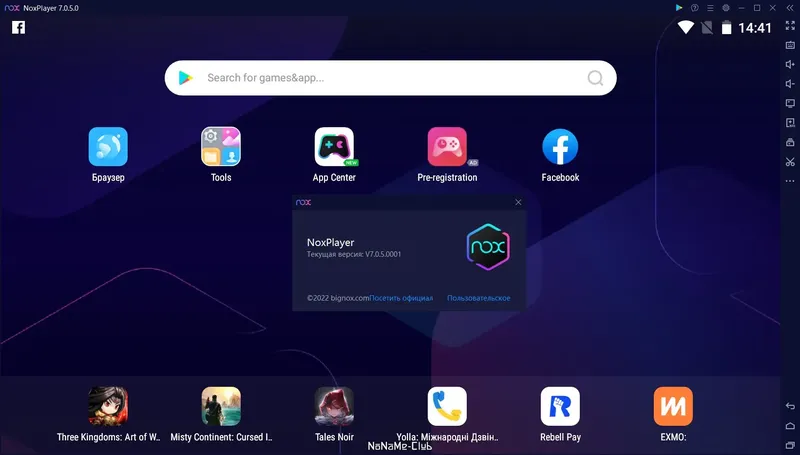This screenshot has width=800, height=455.
Task: Click the Пользовательское link
Action: tap(479, 298)
